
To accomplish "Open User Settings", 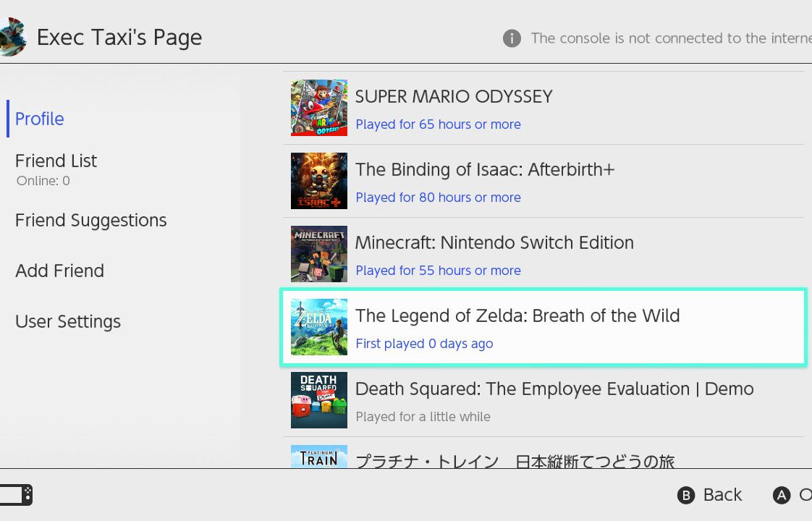I will coord(68,321).
